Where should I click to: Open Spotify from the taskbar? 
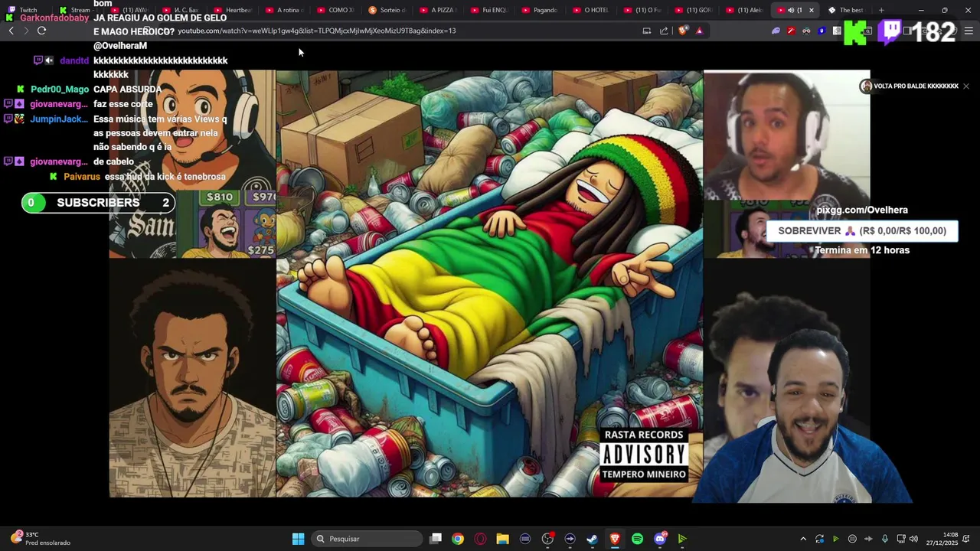[x=637, y=539]
